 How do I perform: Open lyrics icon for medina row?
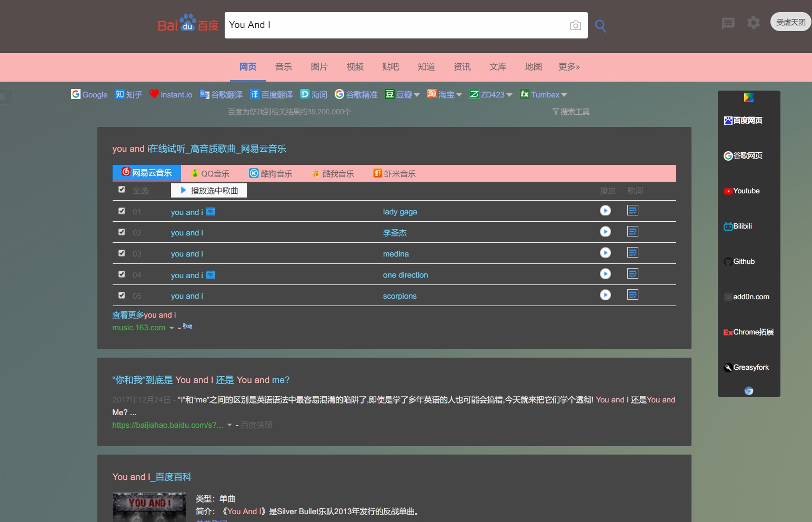(x=633, y=253)
